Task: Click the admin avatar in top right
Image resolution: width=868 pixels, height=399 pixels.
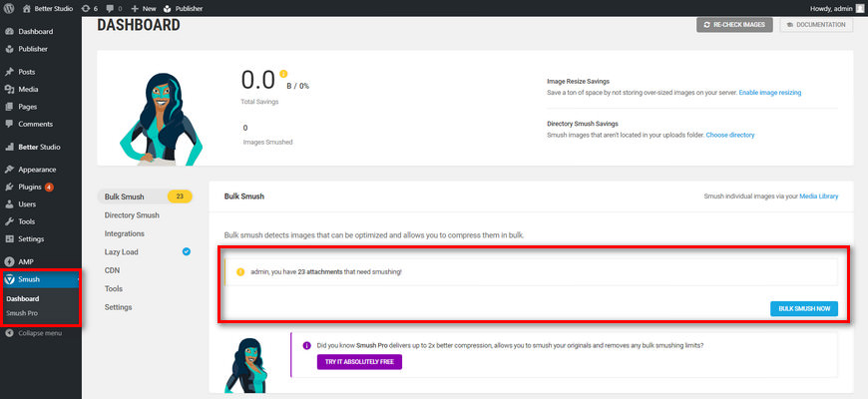Action: (x=859, y=8)
